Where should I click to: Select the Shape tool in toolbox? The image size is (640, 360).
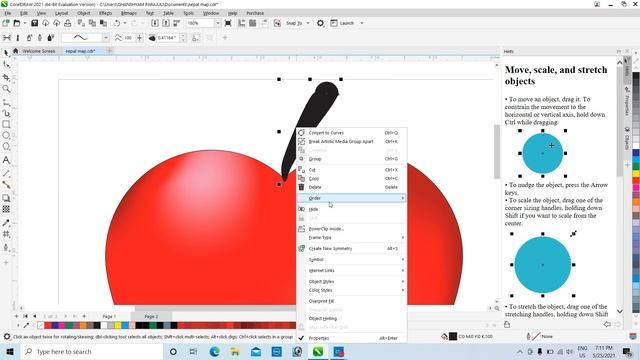(x=6, y=64)
